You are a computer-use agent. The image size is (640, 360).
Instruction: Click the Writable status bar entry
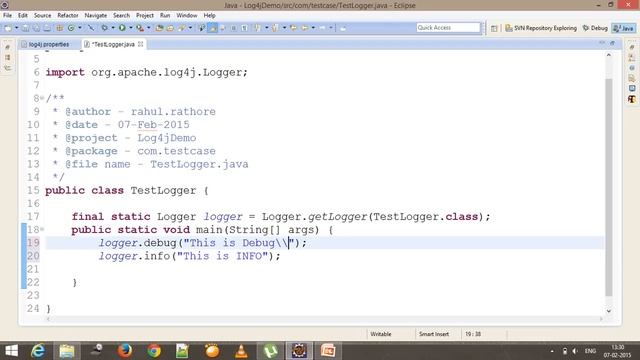pos(381,334)
